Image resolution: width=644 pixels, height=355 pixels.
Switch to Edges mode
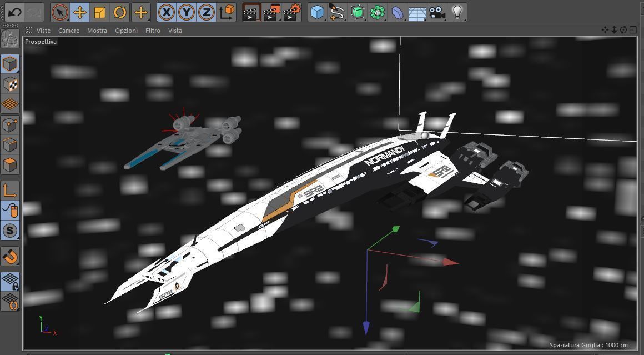(10, 144)
